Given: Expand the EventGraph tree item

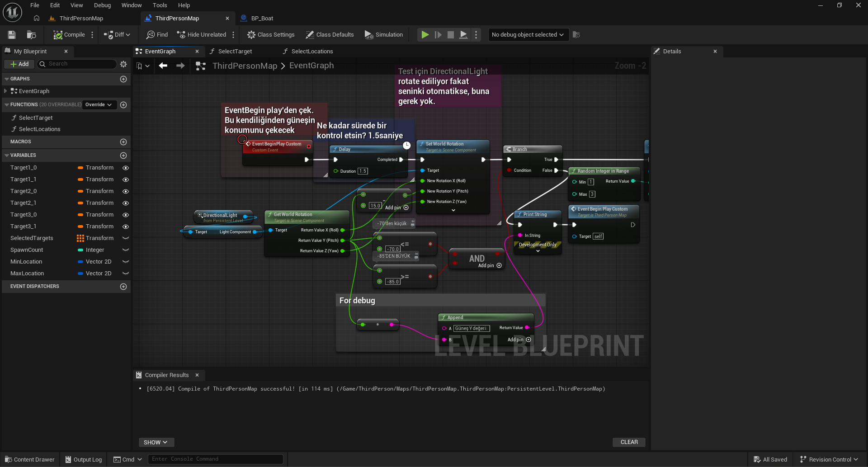Looking at the screenshot, I should click(5, 91).
